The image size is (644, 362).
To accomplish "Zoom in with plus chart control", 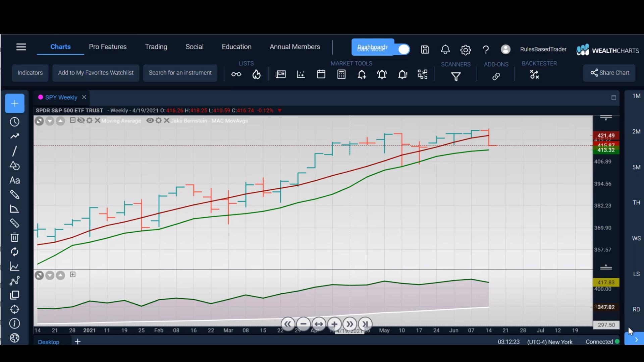I will 334,324.
